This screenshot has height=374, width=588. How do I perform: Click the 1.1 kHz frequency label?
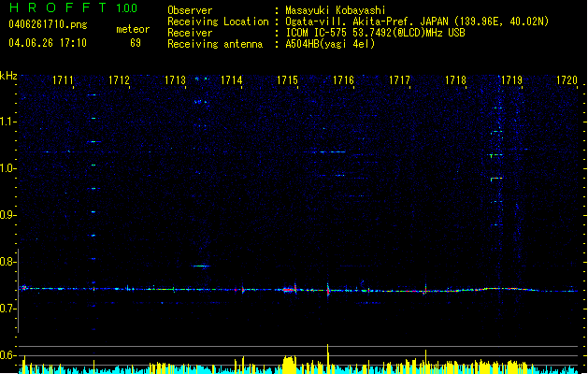pos(7,122)
